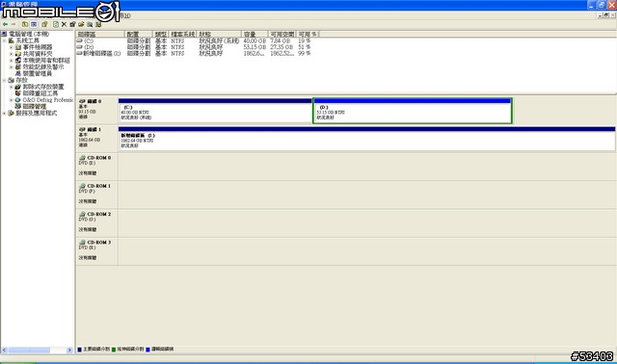
Task: Select 本機使用者和群組 in the tree
Action: (x=46, y=61)
